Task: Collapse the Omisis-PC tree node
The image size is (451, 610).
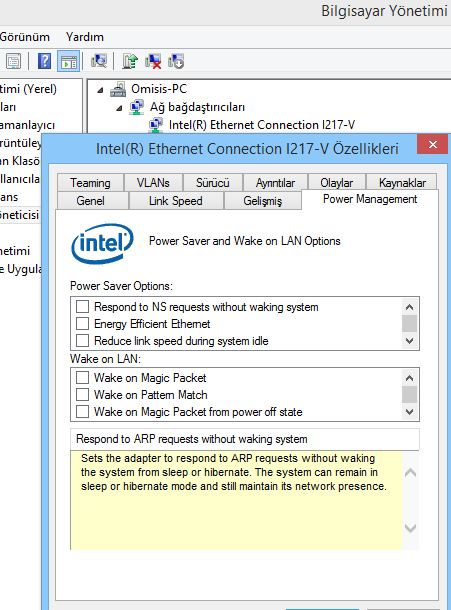Action: pos(100,90)
